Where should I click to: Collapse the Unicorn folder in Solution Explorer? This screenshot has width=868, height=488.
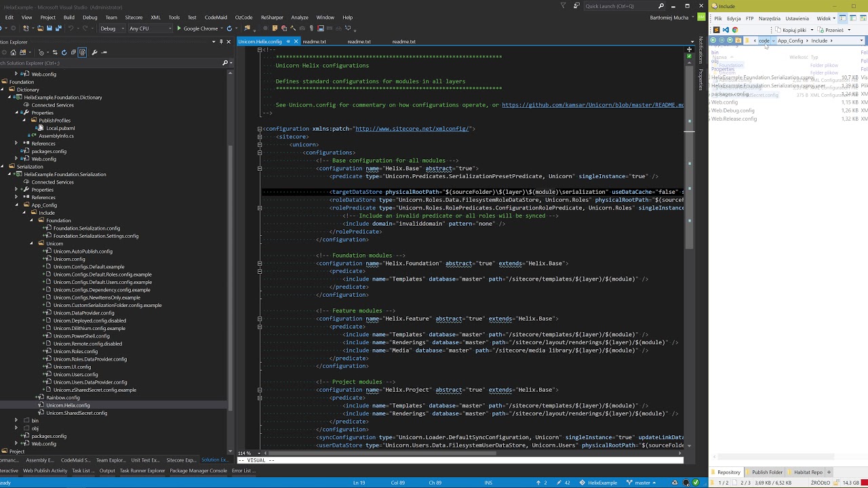coord(31,243)
